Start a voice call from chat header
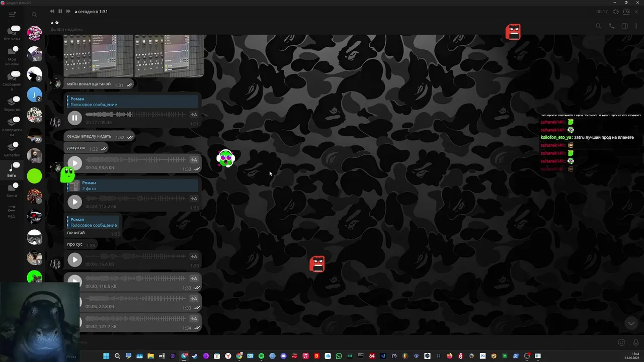 pyautogui.click(x=612, y=26)
